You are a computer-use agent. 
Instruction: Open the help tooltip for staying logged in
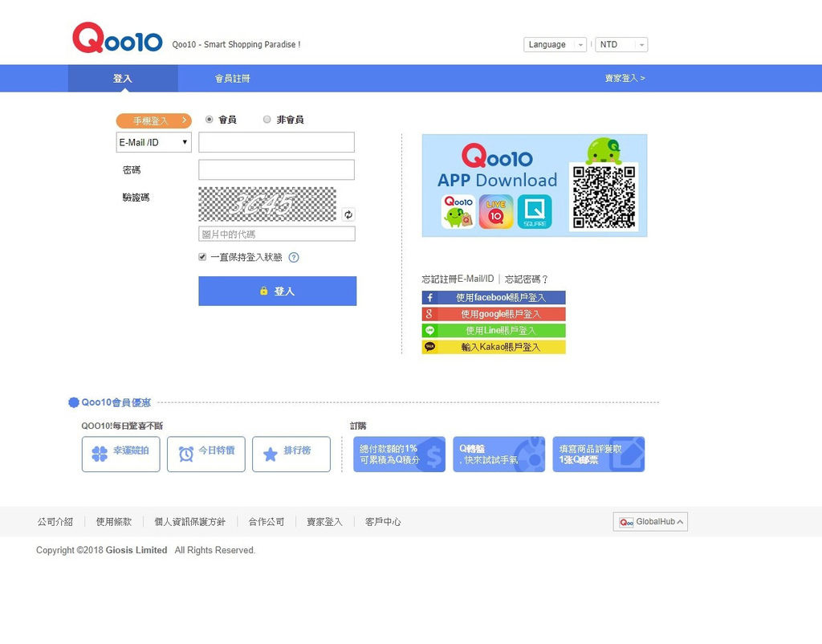tap(294, 258)
